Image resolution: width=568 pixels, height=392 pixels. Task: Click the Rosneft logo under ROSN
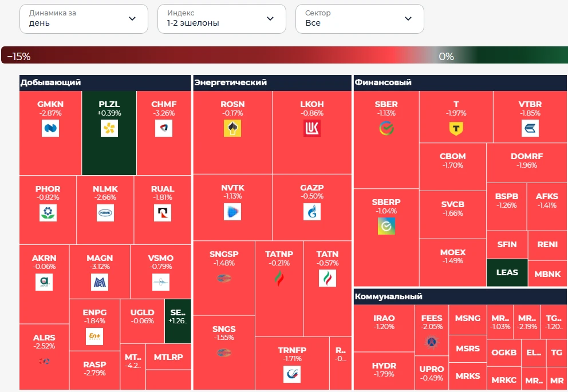[232, 128]
